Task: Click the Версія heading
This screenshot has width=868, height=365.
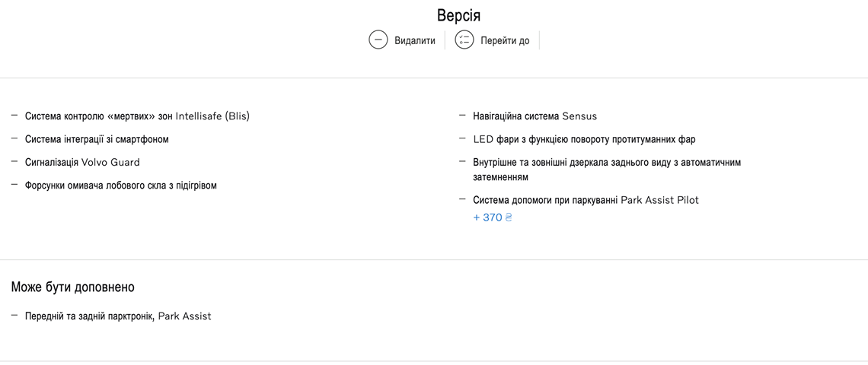Action: click(458, 15)
